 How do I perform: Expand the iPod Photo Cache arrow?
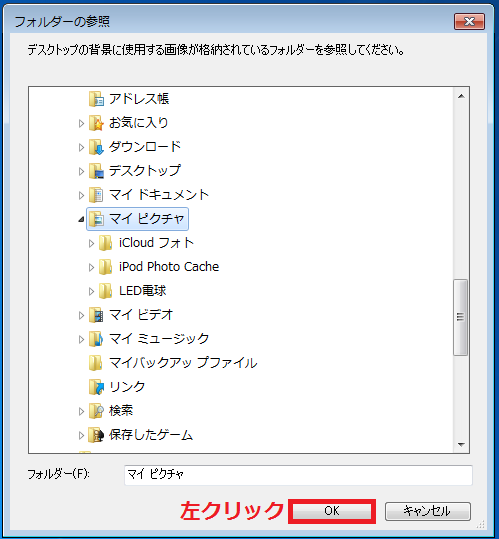[x=91, y=267]
